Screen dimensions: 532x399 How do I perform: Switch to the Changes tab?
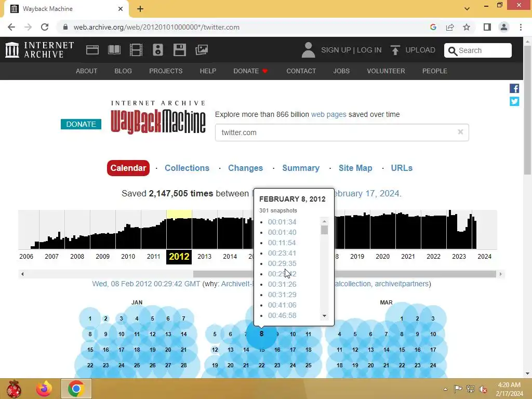point(245,168)
